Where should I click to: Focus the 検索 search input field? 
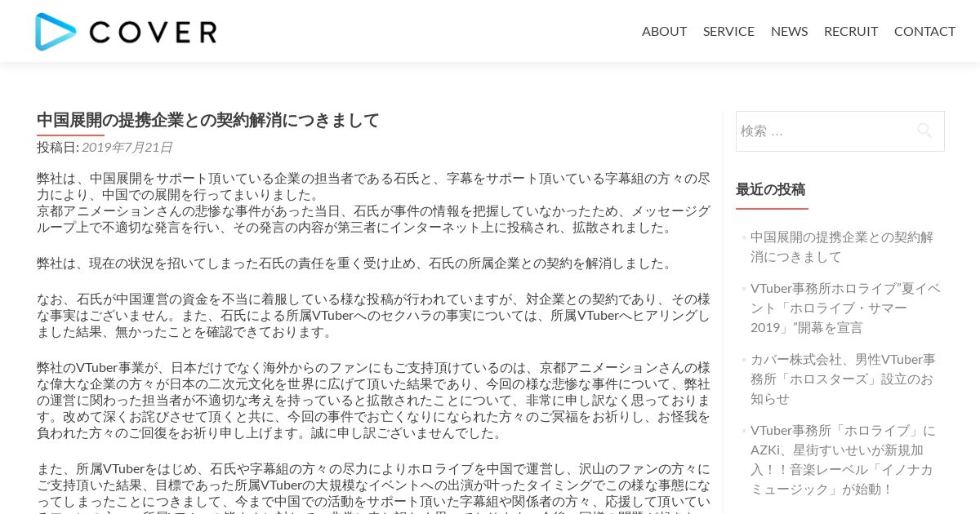pos(840,131)
